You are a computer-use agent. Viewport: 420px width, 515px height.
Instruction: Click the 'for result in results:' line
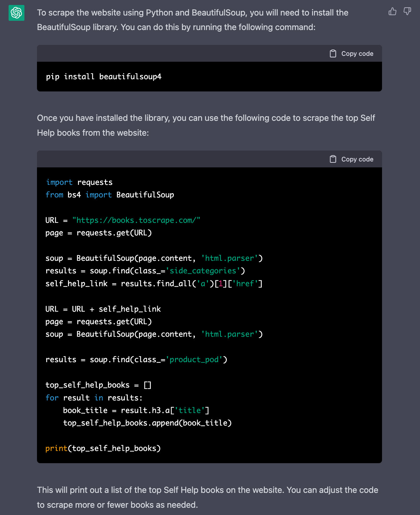click(x=94, y=398)
